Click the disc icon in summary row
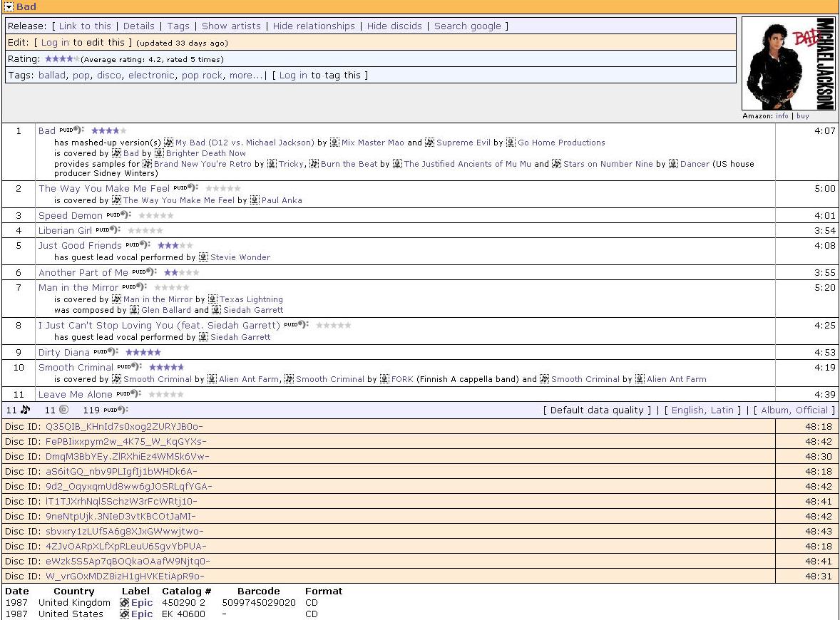The width and height of the screenshot is (840, 620). click(x=63, y=410)
